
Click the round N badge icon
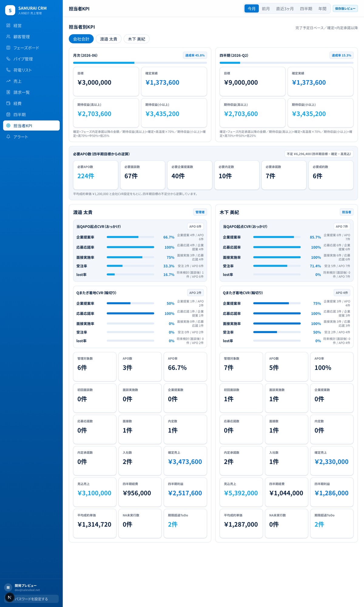pos(9,597)
